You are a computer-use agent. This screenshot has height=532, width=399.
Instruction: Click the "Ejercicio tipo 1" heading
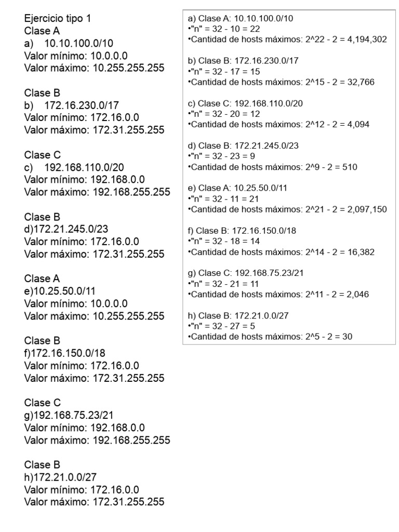[x=57, y=18]
